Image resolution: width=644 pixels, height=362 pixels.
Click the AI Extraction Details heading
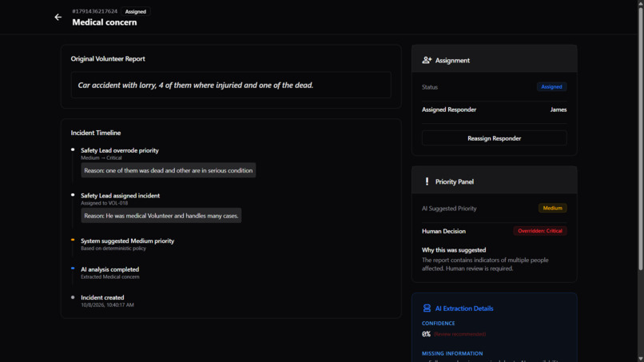[464, 308]
